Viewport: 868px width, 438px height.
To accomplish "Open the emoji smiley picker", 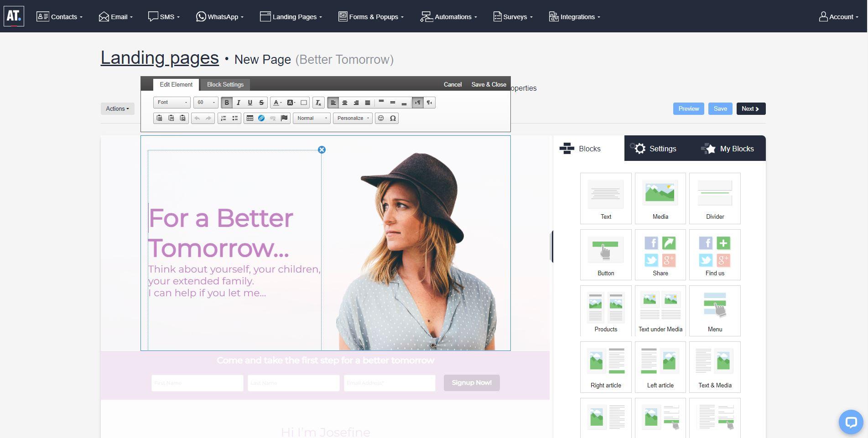I will tap(381, 119).
